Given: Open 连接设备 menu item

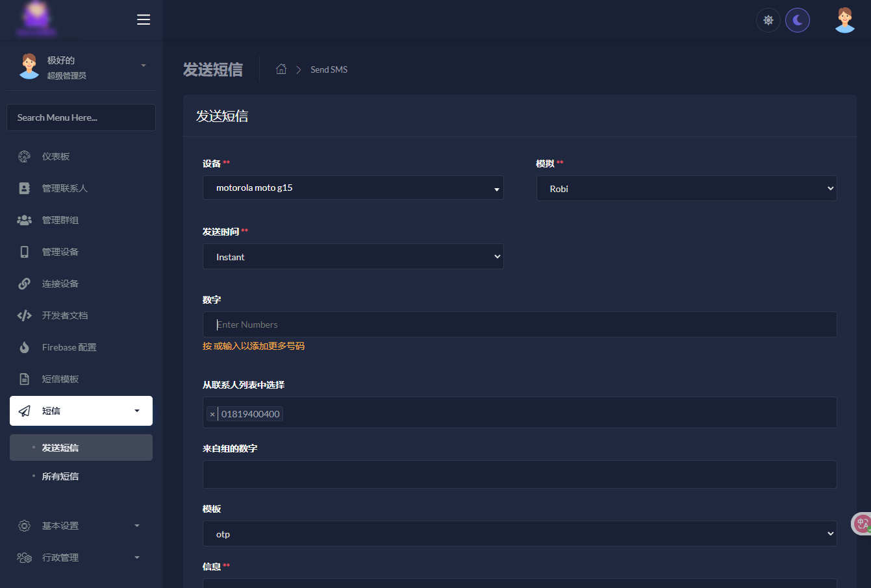Looking at the screenshot, I should (x=81, y=284).
